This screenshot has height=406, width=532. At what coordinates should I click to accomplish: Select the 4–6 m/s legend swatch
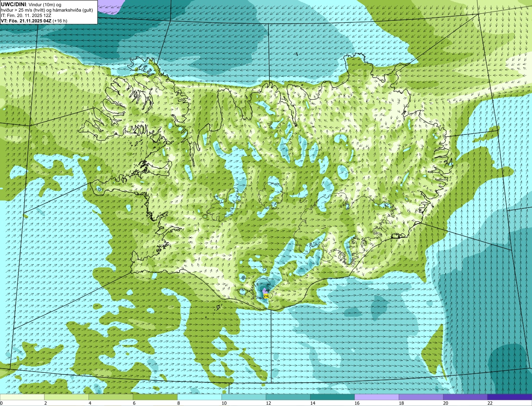click(111, 397)
